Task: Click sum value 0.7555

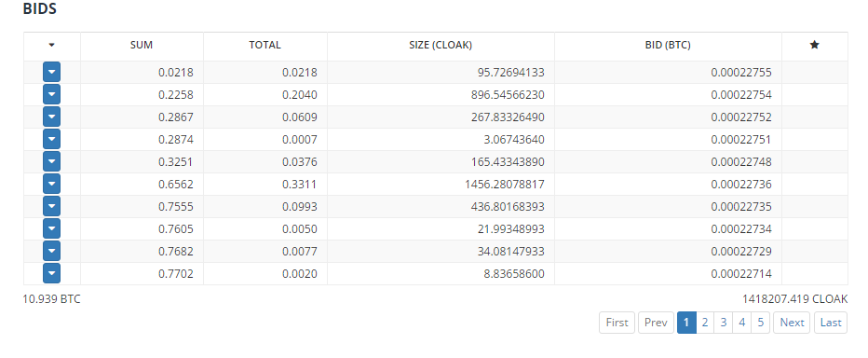Action: click(x=176, y=207)
